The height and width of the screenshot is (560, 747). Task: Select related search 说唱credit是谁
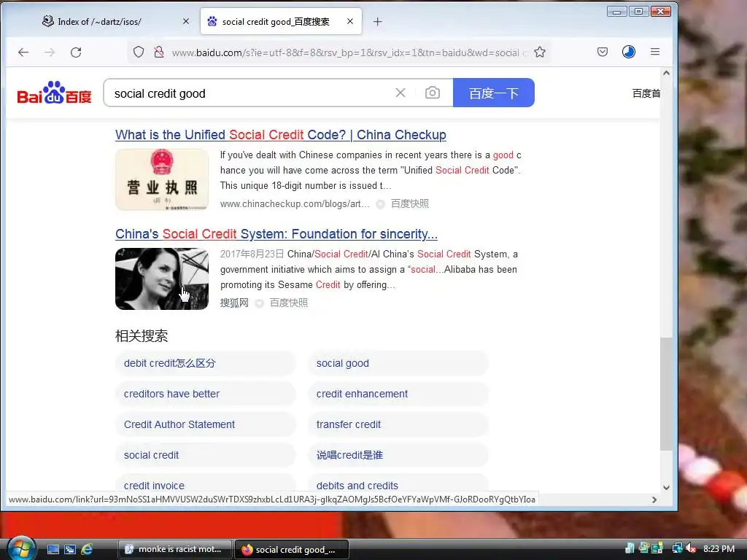[398, 455]
